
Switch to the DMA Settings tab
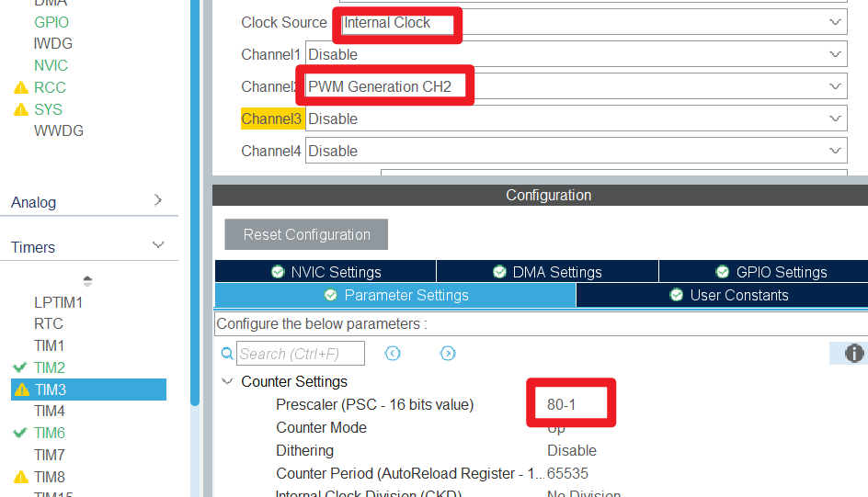point(547,272)
